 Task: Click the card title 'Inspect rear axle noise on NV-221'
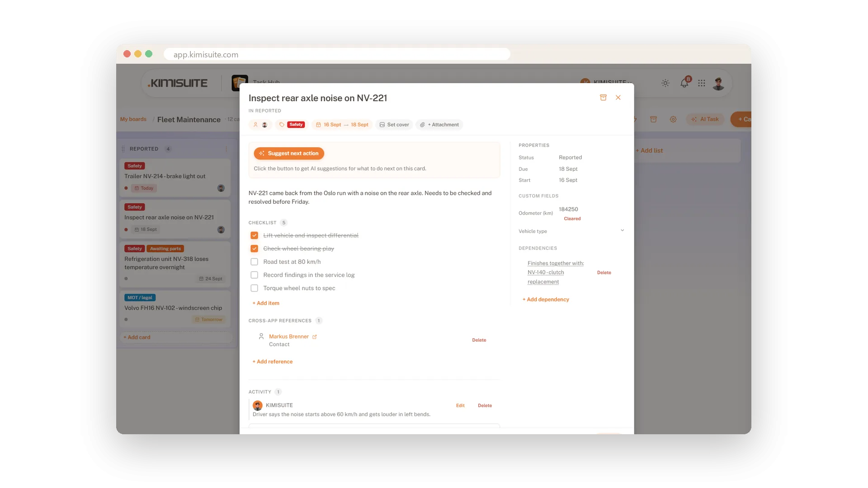click(318, 98)
